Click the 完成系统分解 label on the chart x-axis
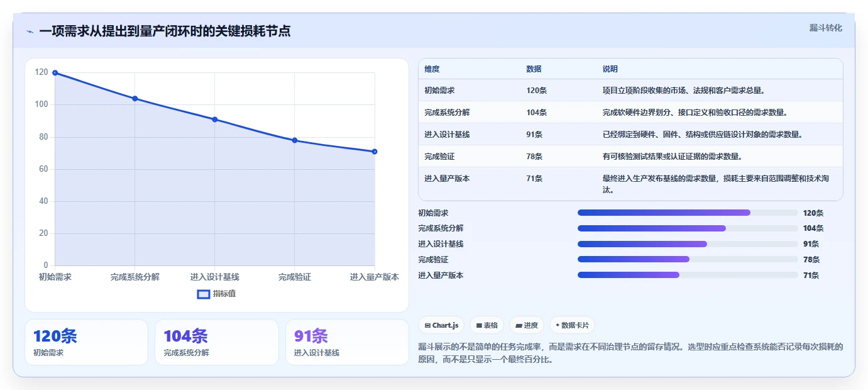 [135, 277]
